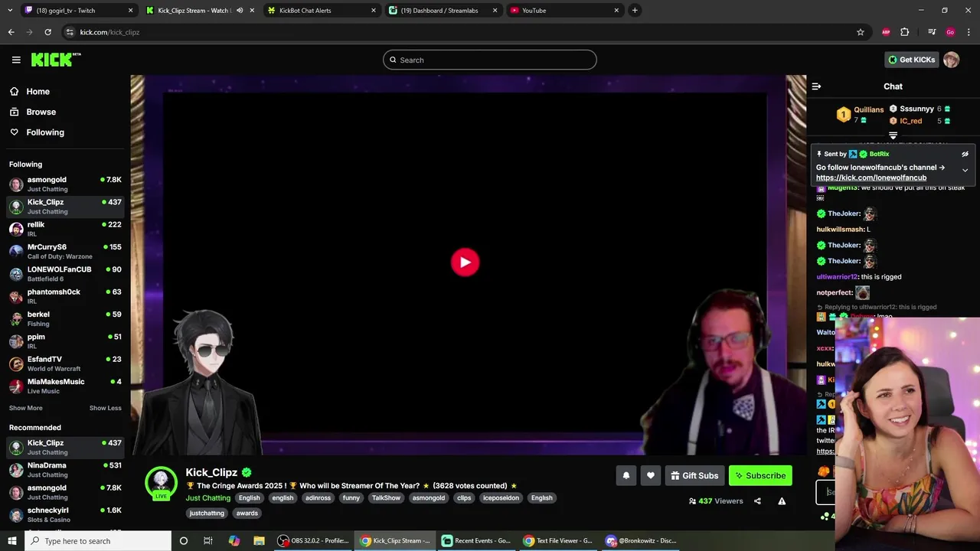Click the red play button on the video
This screenshot has height=551, width=980.
465,262
